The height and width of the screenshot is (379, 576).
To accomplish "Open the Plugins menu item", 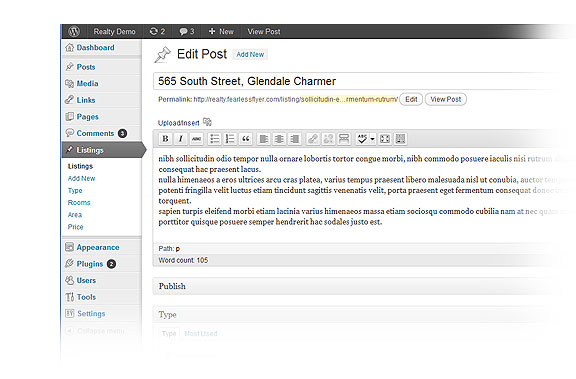I will pos(90,264).
